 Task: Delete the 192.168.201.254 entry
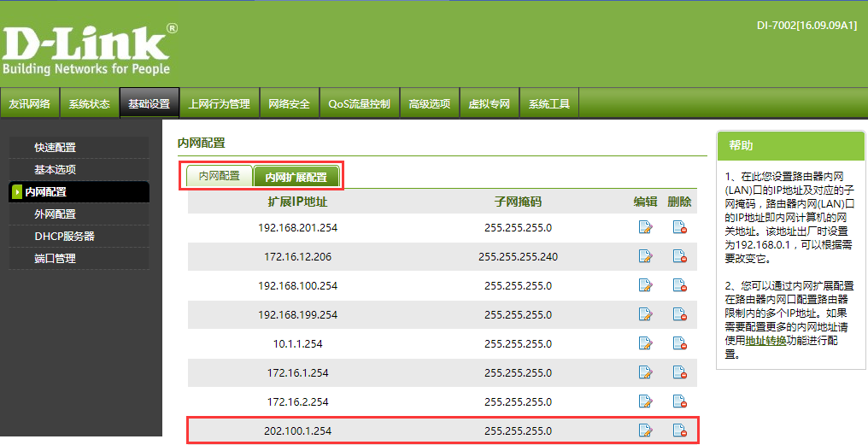click(680, 227)
